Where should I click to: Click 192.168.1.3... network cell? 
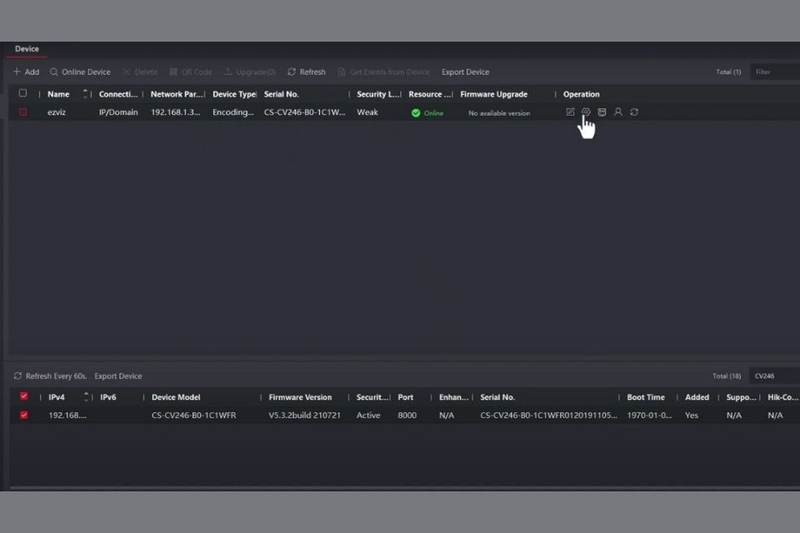coord(176,112)
